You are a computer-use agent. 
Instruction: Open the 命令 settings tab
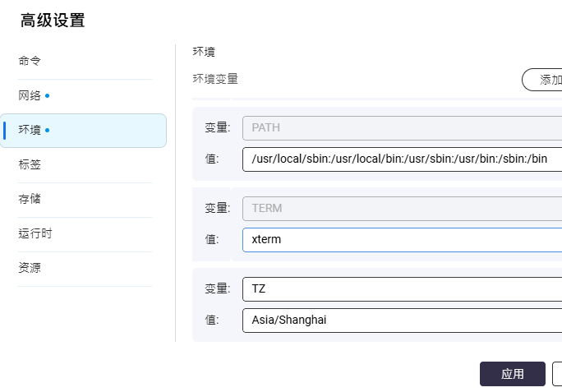click(x=85, y=61)
